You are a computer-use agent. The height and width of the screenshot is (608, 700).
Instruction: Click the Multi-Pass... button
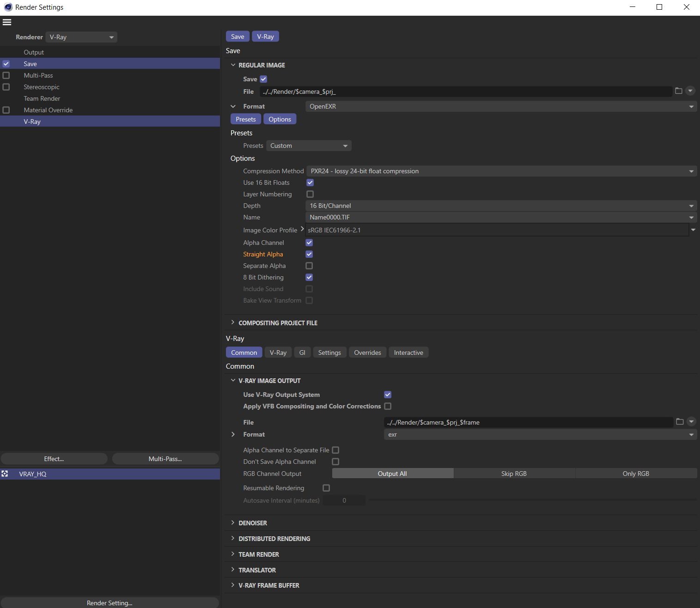click(x=165, y=459)
